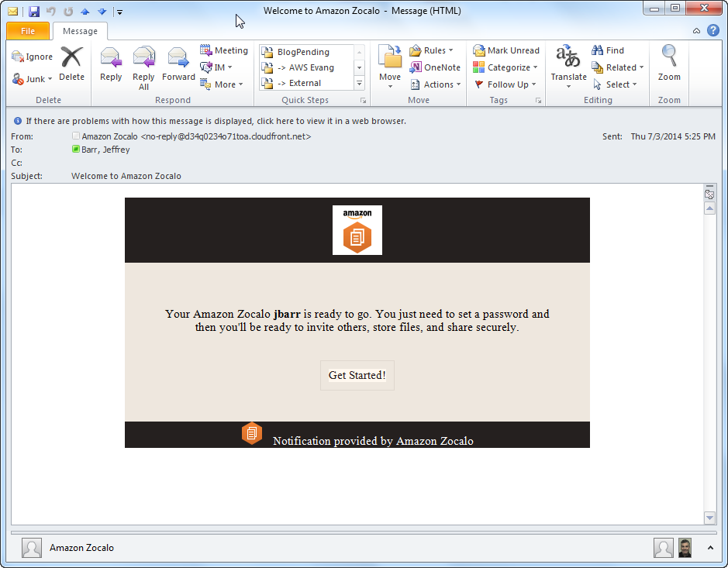Send message to OneNote
The image size is (728, 568).
coord(435,67)
